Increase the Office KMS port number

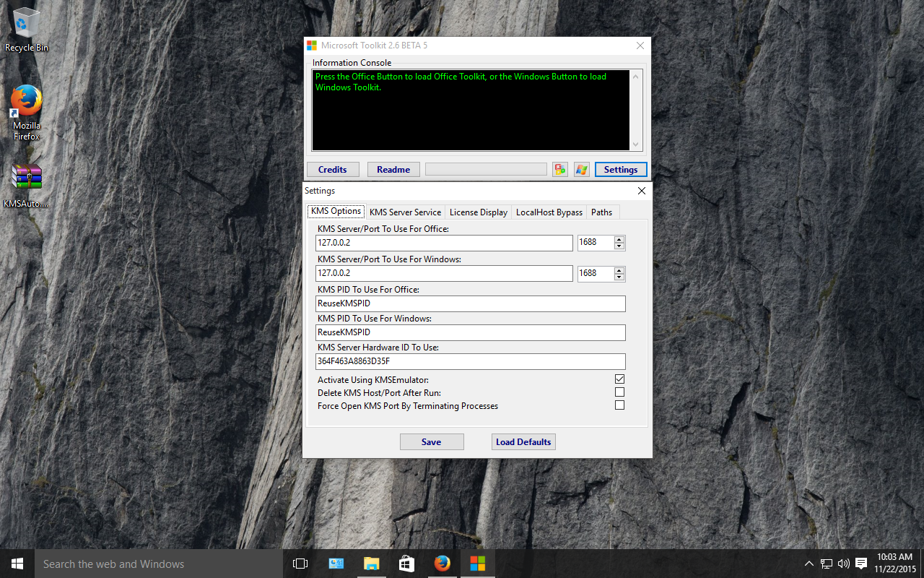(x=619, y=239)
